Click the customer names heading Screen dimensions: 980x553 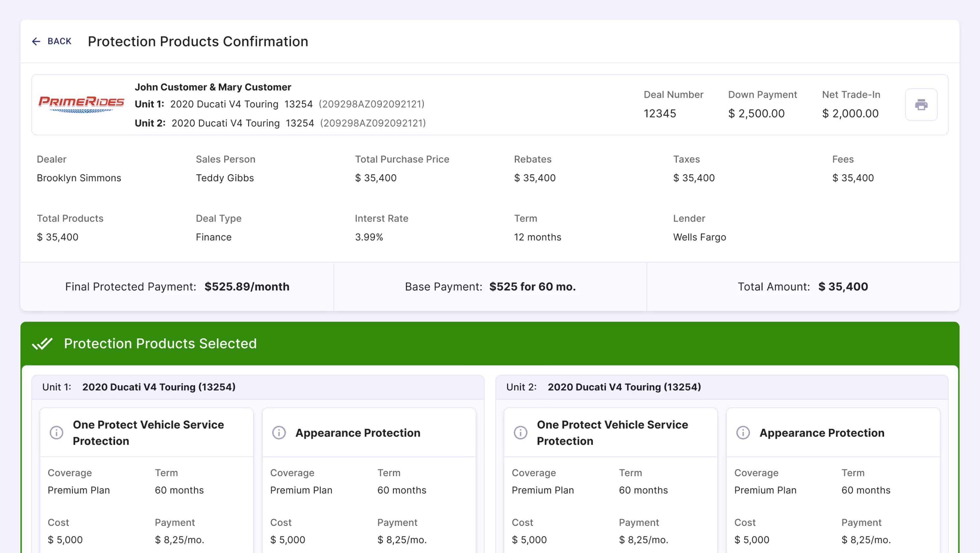pos(213,87)
